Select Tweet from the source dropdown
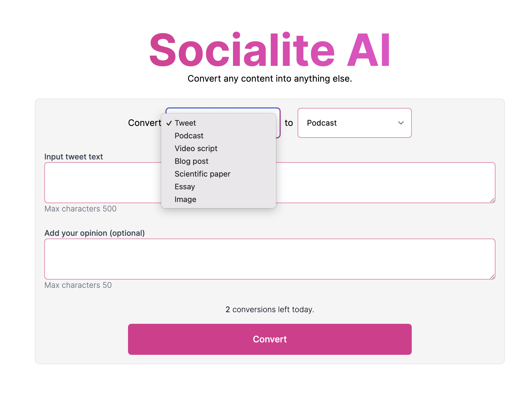Screen dimensions: 532x393 (185, 123)
